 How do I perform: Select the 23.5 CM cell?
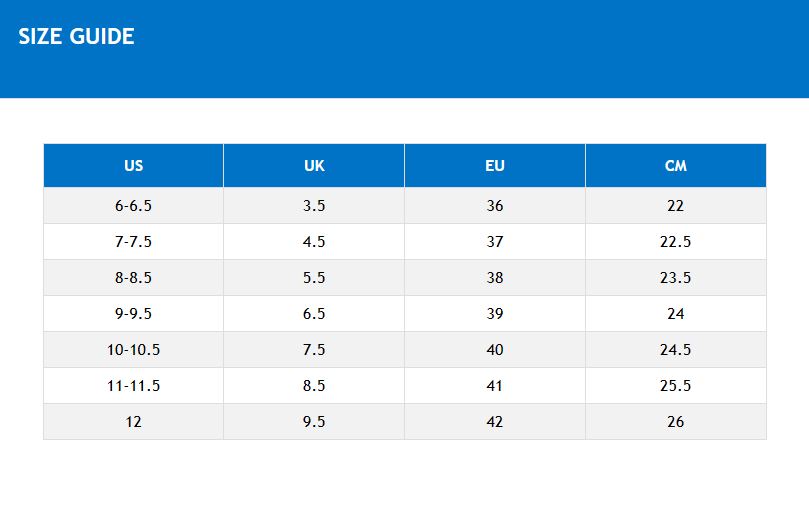pyautogui.click(x=676, y=278)
